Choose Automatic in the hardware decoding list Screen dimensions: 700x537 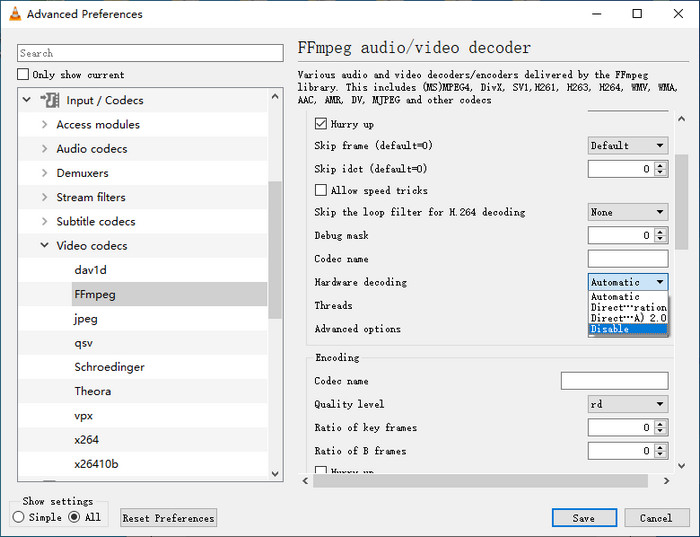coord(628,296)
